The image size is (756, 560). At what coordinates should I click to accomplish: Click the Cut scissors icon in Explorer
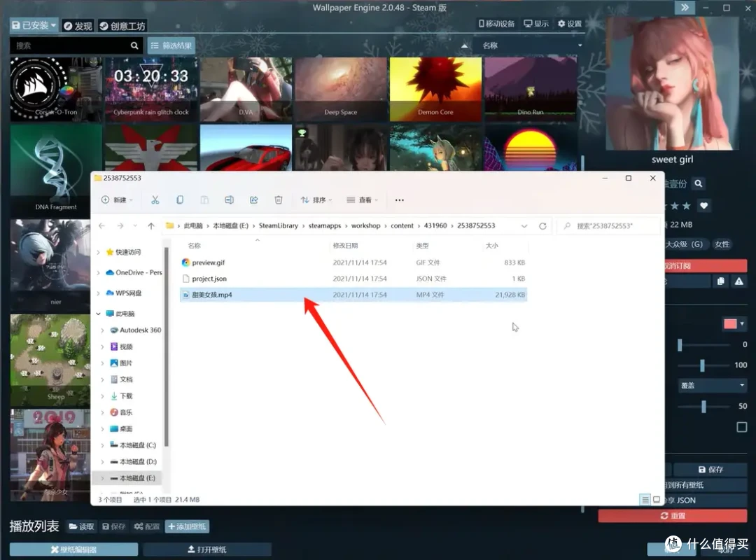(x=155, y=199)
